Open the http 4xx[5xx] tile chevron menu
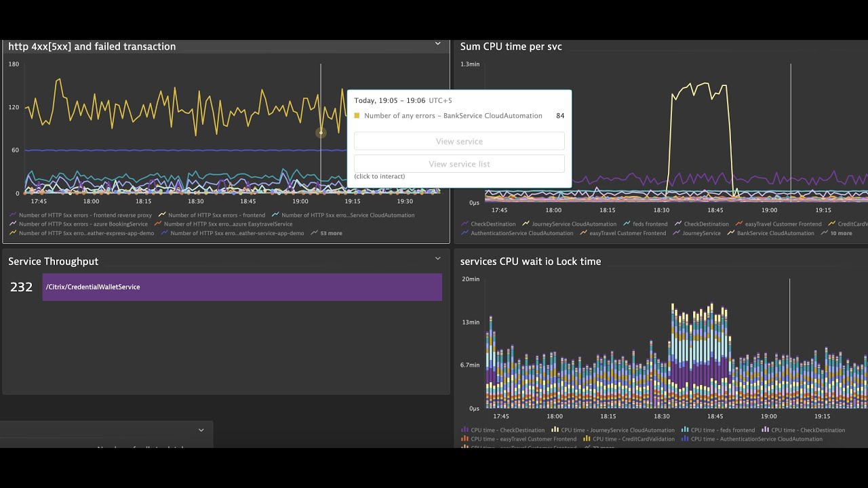The width and height of the screenshot is (868, 488). point(437,44)
